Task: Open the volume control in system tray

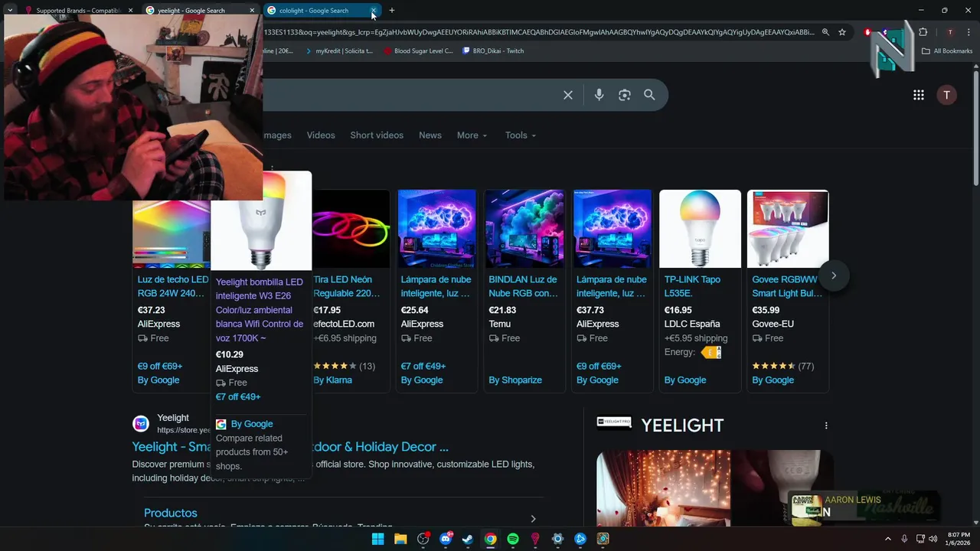Action: [x=933, y=539]
